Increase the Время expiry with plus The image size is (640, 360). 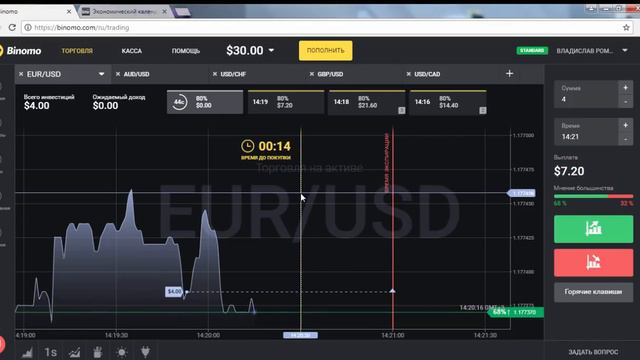(625, 125)
